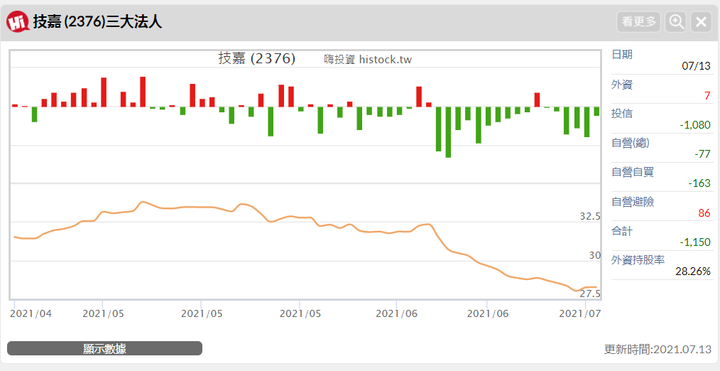The image size is (720, 371).
Task: Click the 看更多 button
Action: 639,22
